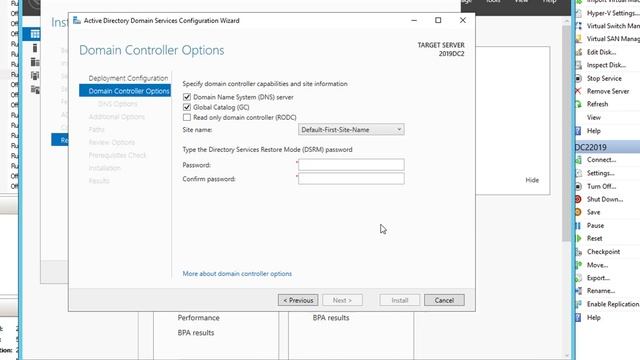Open the Export VM action
The image size is (640, 360).
[598, 278]
